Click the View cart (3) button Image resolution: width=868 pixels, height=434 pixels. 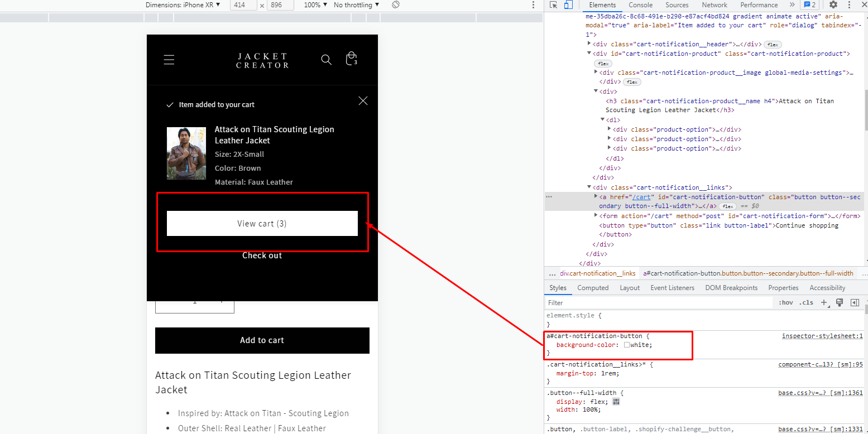[x=262, y=223]
